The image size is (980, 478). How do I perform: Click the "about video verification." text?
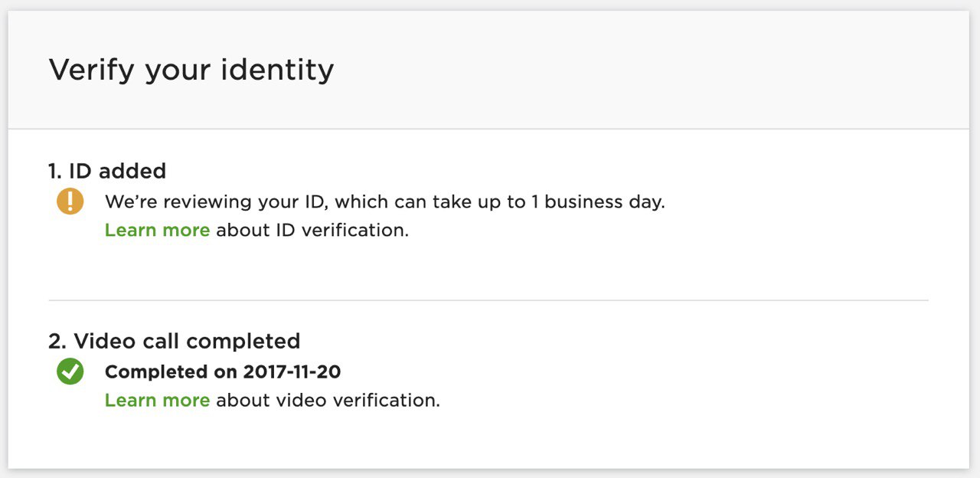point(328,401)
